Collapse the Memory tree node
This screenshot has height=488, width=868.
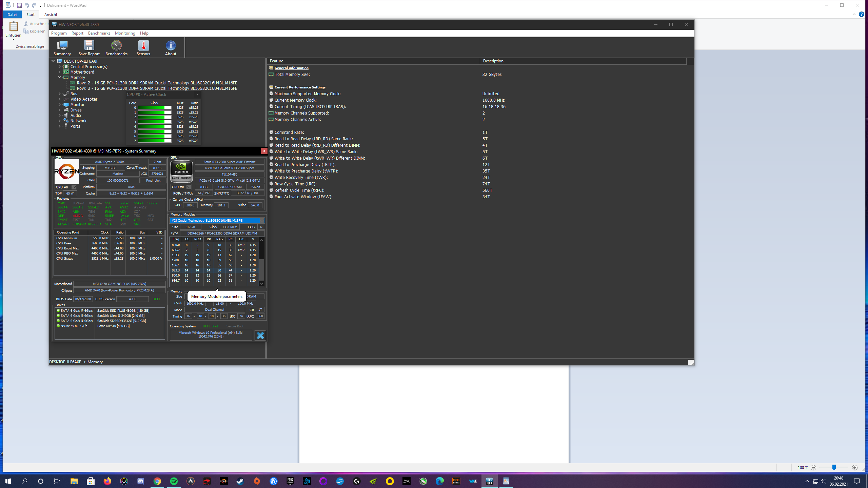(60, 77)
